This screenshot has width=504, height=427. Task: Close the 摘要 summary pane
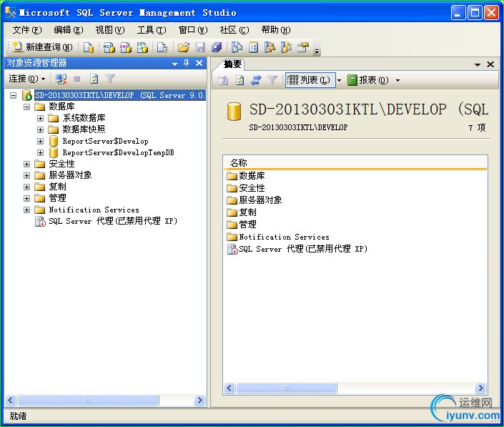click(490, 64)
